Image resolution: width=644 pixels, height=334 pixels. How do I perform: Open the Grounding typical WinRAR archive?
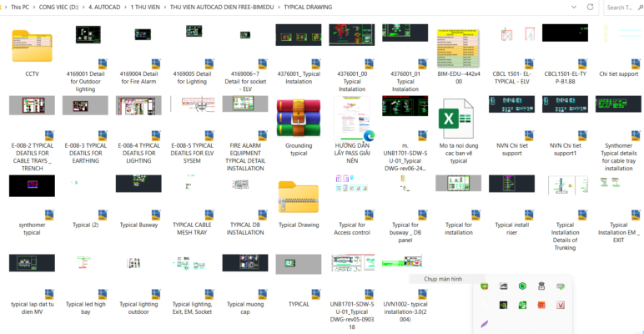coord(298,118)
